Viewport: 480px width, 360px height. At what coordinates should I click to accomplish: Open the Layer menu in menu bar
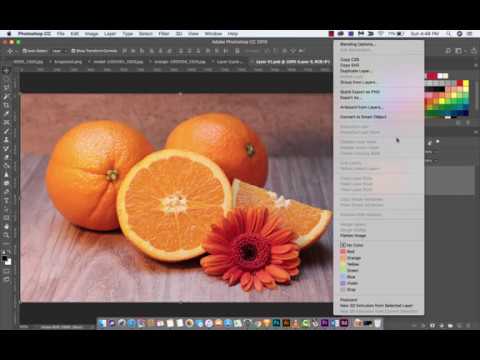point(110,34)
